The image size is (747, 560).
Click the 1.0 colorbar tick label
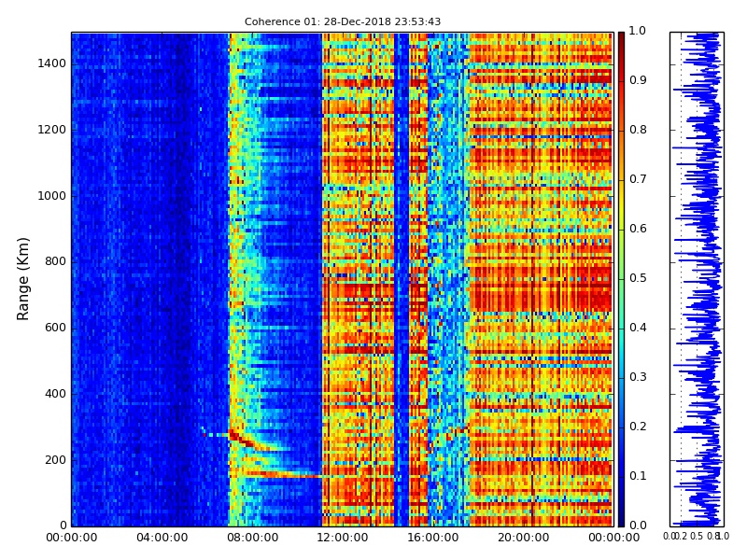(x=638, y=31)
